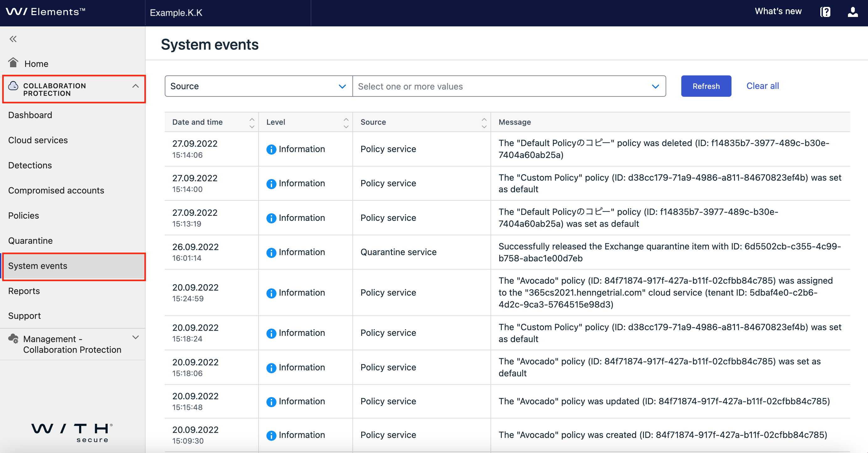Click the Clear all link

763,86
